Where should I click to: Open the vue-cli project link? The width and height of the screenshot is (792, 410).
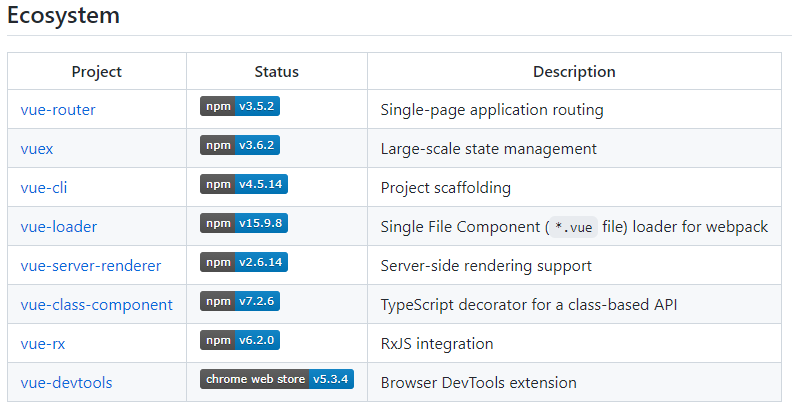[44, 188]
